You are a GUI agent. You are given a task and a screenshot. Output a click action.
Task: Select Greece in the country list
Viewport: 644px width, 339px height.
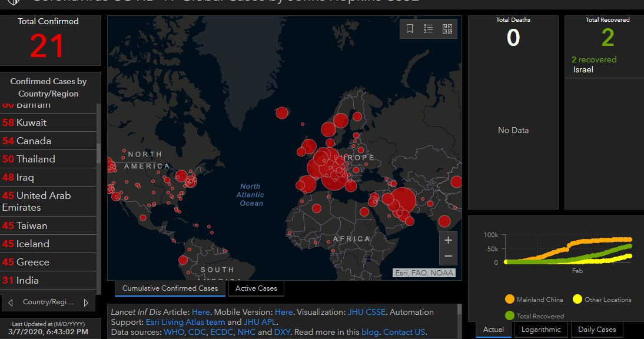[x=48, y=262]
